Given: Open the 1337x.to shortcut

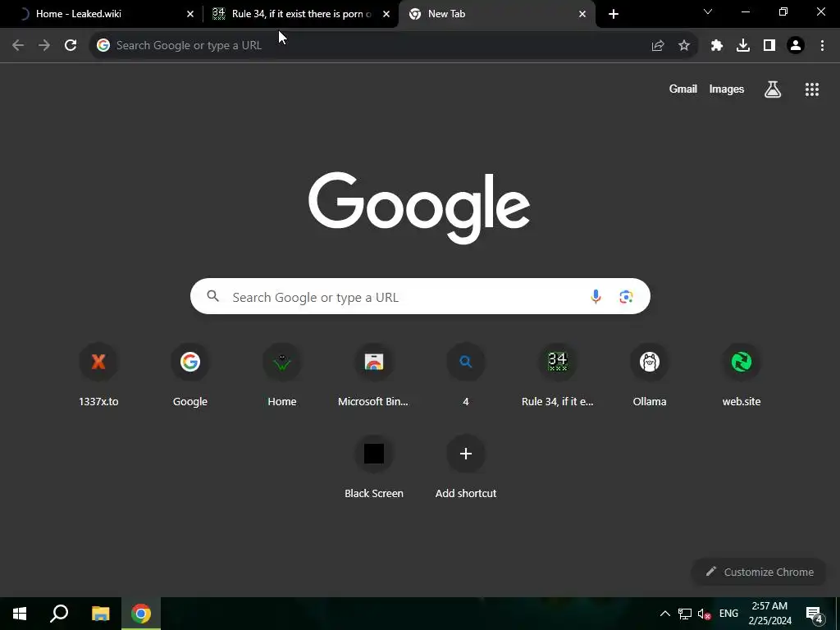Looking at the screenshot, I should pyautogui.click(x=98, y=376).
